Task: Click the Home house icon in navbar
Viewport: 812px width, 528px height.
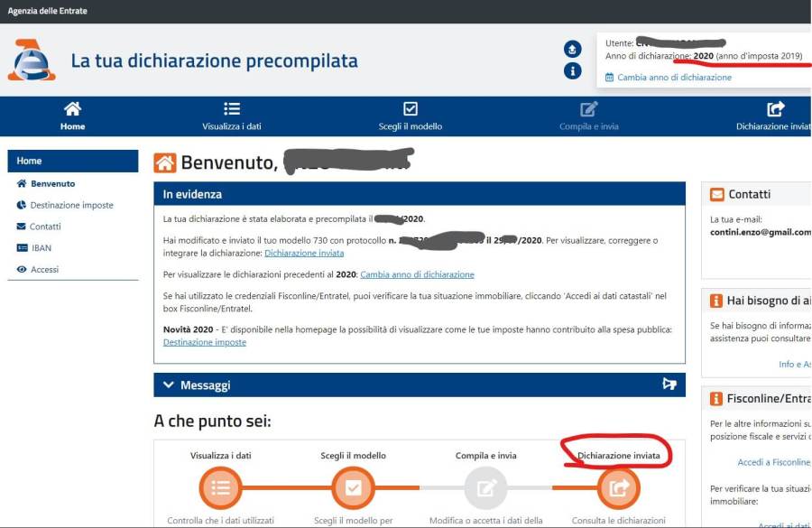Action: [x=72, y=109]
